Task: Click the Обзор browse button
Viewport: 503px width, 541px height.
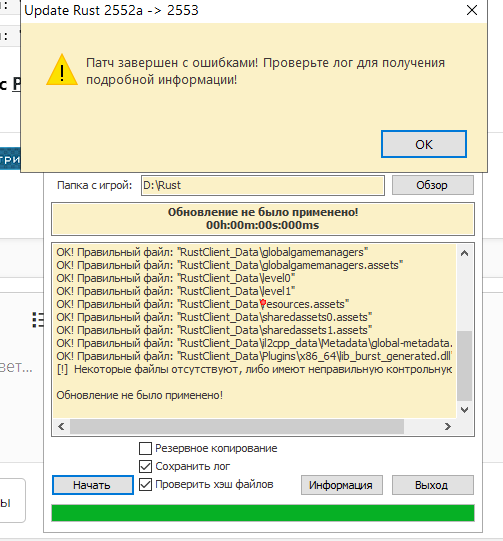Action: pos(433,185)
